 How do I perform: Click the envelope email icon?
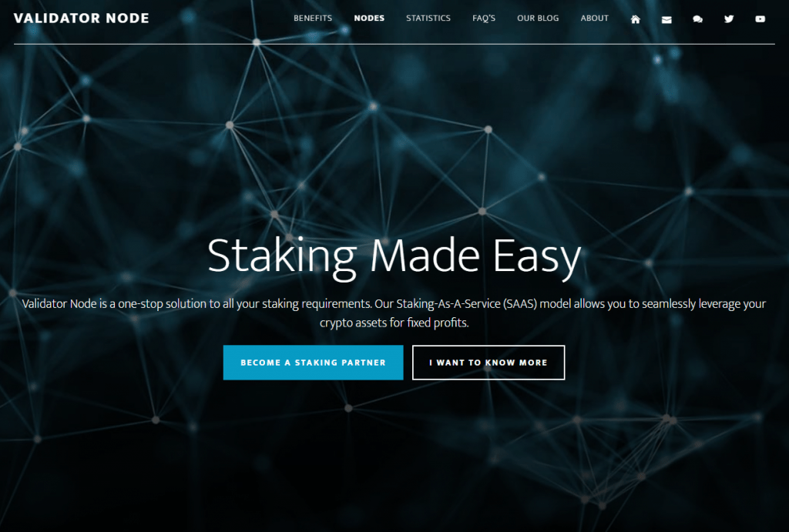tap(666, 19)
